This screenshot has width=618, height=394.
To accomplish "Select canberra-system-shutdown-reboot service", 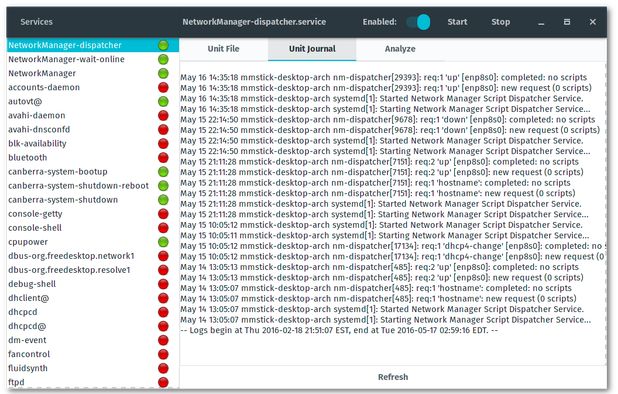I will point(93,186).
